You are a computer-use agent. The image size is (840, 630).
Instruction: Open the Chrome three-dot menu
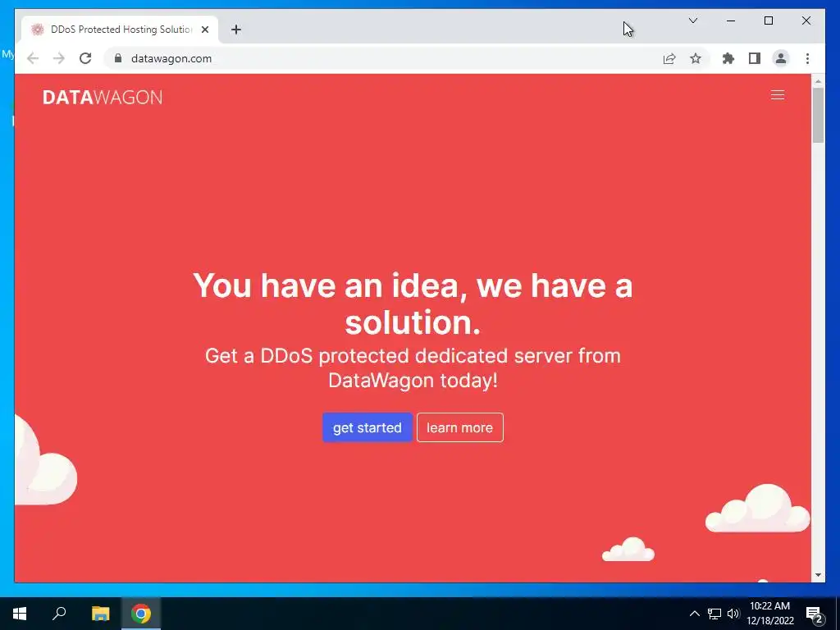[x=807, y=58]
